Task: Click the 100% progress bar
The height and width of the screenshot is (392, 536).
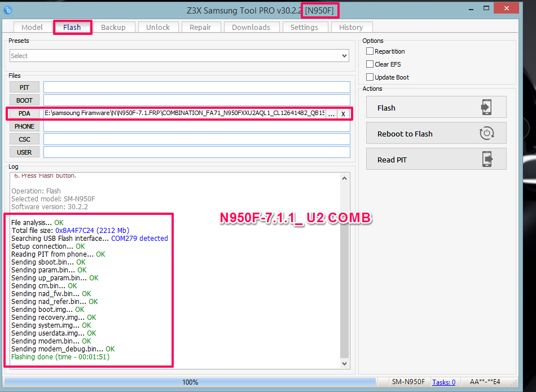Action: tap(190, 382)
